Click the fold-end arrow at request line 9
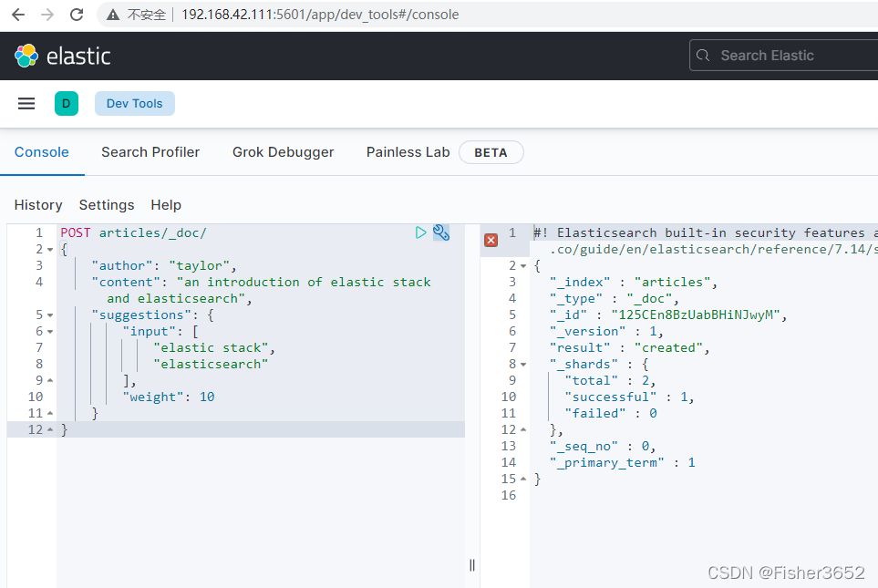878x588 pixels. (50, 381)
